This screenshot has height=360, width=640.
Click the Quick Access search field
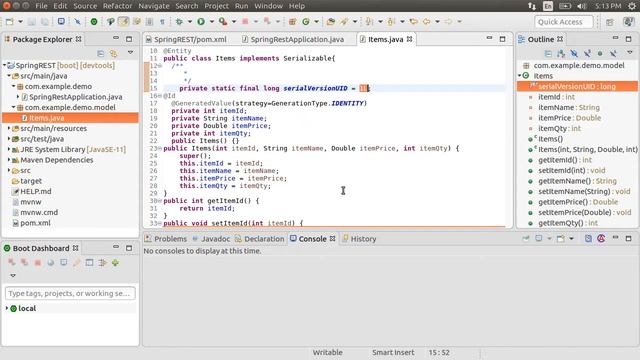click(564, 22)
